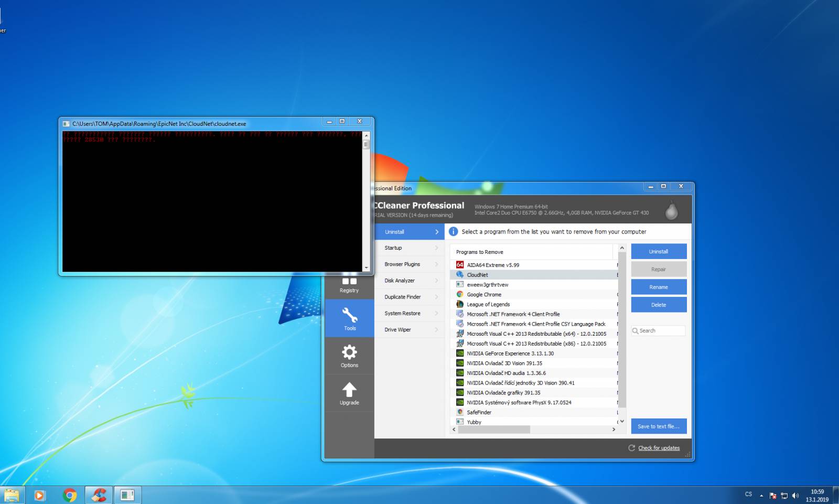Click the search magnifier icon in CCleaner
Viewport: 839px width, 504px height.
point(636,331)
